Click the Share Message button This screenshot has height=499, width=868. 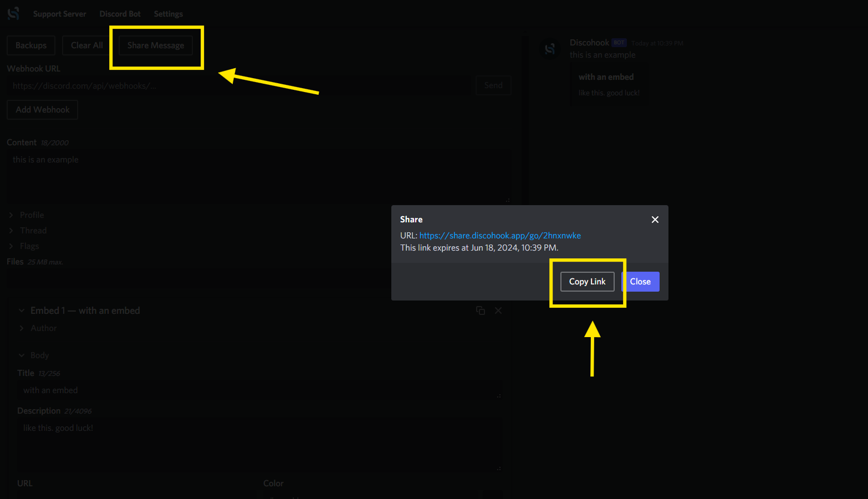click(x=156, y=45)
